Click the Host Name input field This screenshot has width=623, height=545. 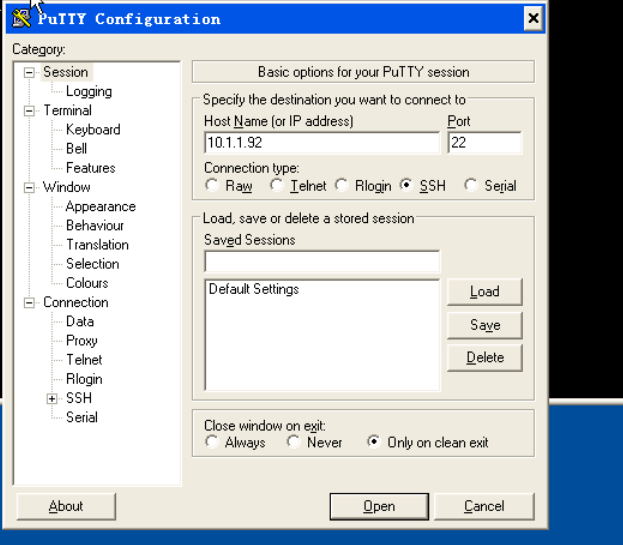pos(322,143)
